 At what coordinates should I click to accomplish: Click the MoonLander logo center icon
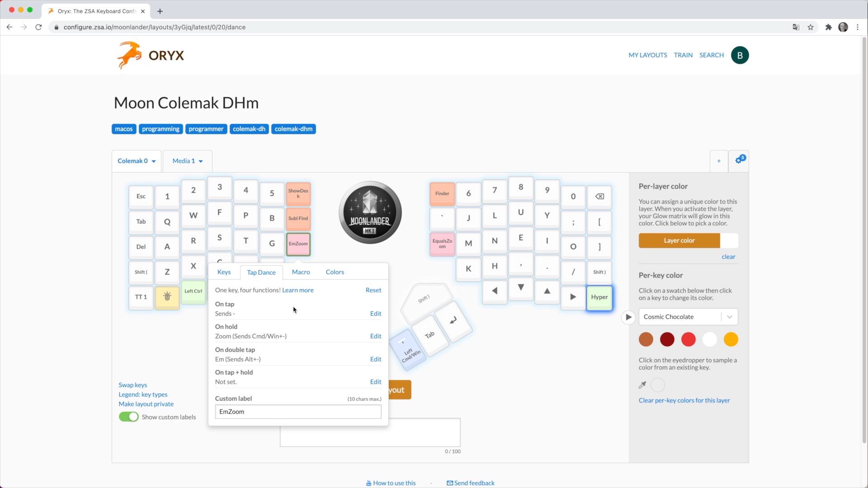[x=371, y=213]
